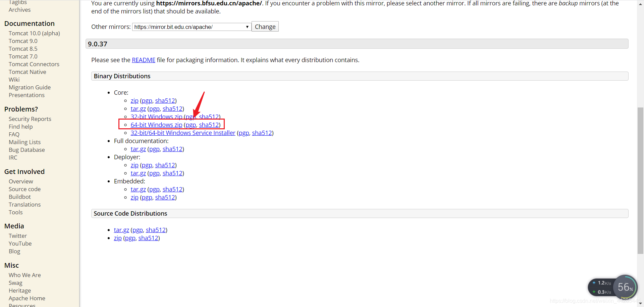Open the FAQ sidebar link
The height and width of the screenshot is (307, 644).
point(14,134)
